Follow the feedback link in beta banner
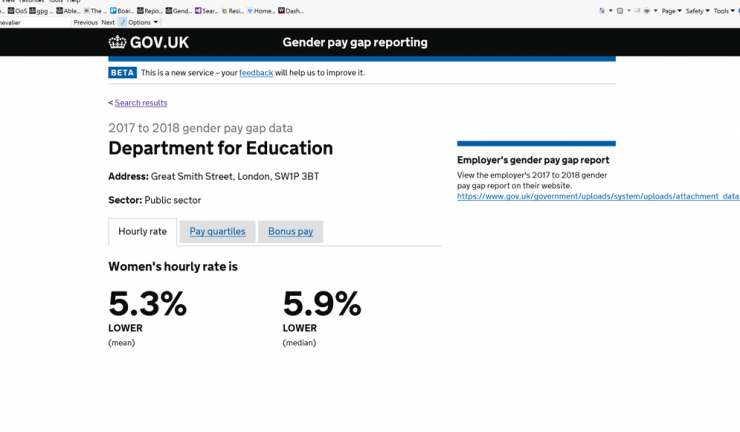Screen dimensions: 740x432 tap(256, 73)
